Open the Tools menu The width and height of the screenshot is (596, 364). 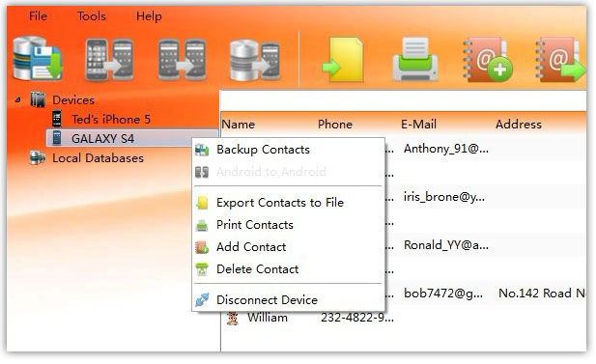click(92, 16)
